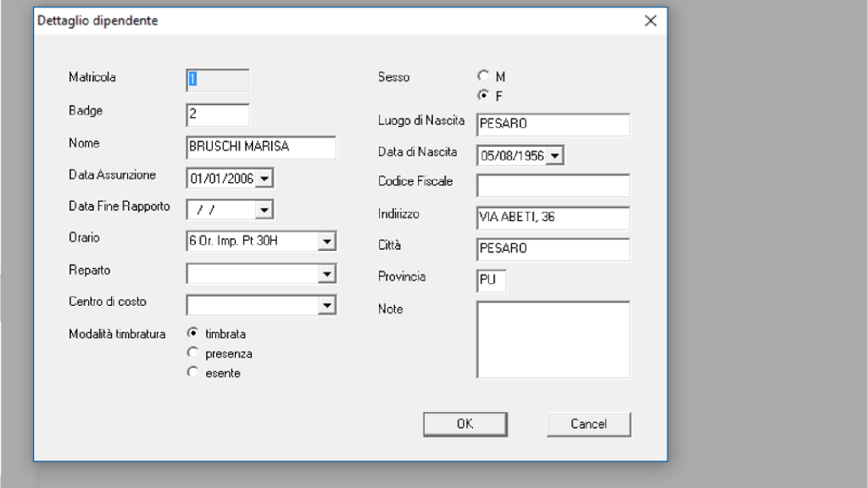Open the Data Assunzione date dropdown
This screenshot has height=488, width=868.
point(264,179)
